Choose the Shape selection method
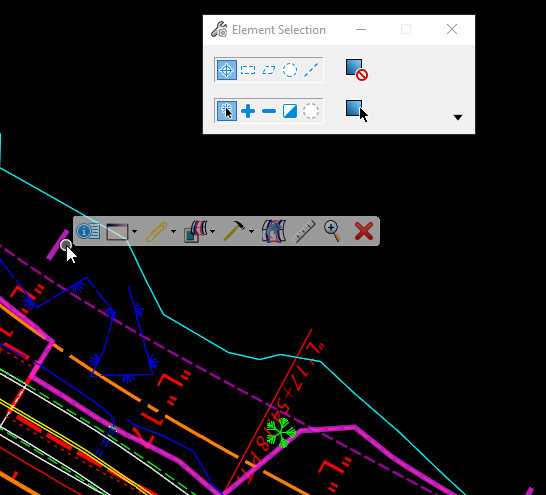Image resolution: width=546 pixels, height=495 pixels. (269, 70)
